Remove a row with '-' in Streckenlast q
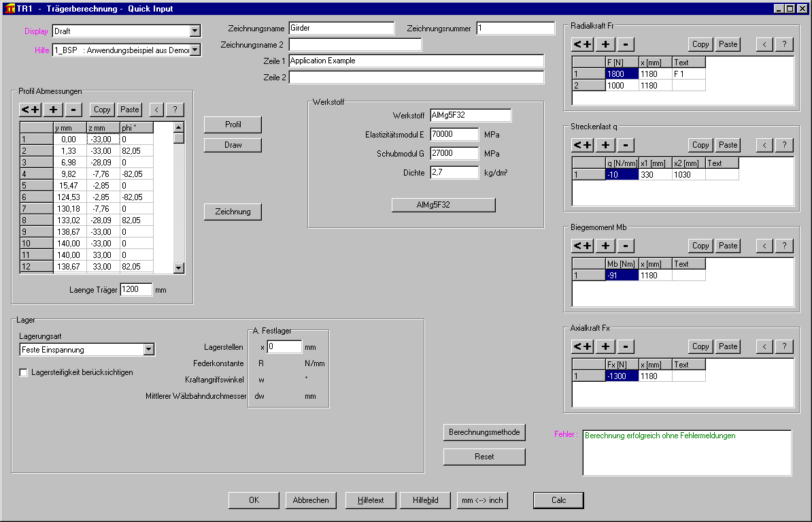The width and height of the screenshot is (812, 522). pos(626,145)
